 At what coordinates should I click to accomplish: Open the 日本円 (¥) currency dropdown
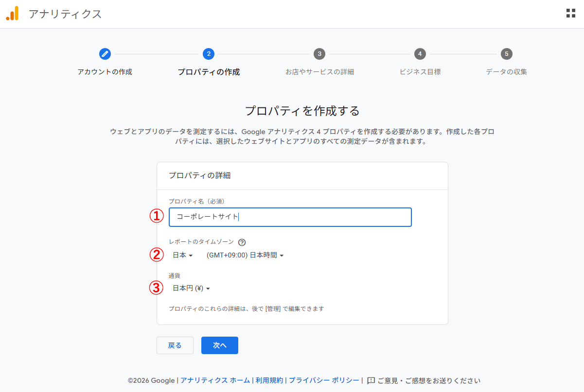point(192,287)
